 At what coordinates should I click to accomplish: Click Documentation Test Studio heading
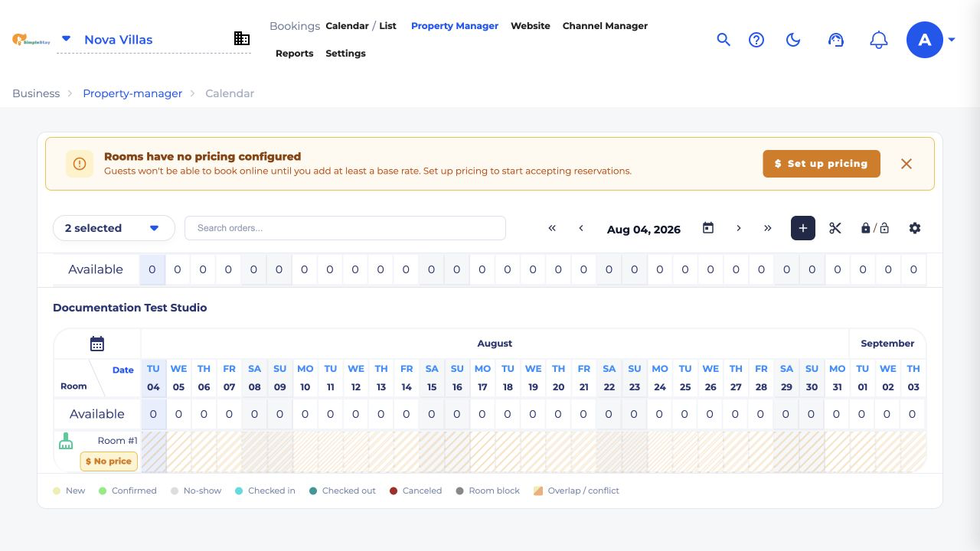[130, 308]
